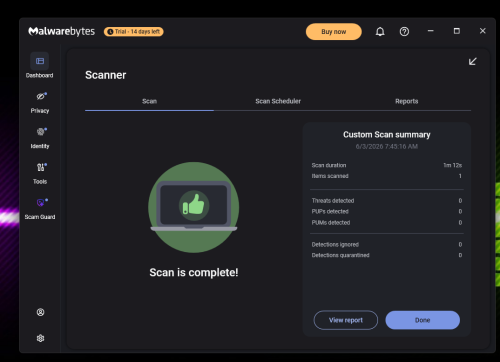The height and width of the screenshot is (362, 500).
Task: Click the Detections ignored row label
Action: 335,244
